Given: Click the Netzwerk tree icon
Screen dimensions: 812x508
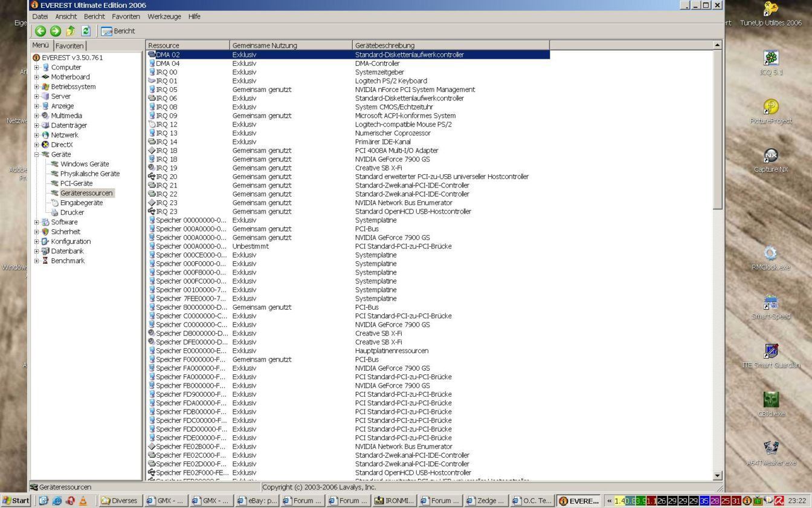Looking at the screenshot, I should [x=45, y=135].
